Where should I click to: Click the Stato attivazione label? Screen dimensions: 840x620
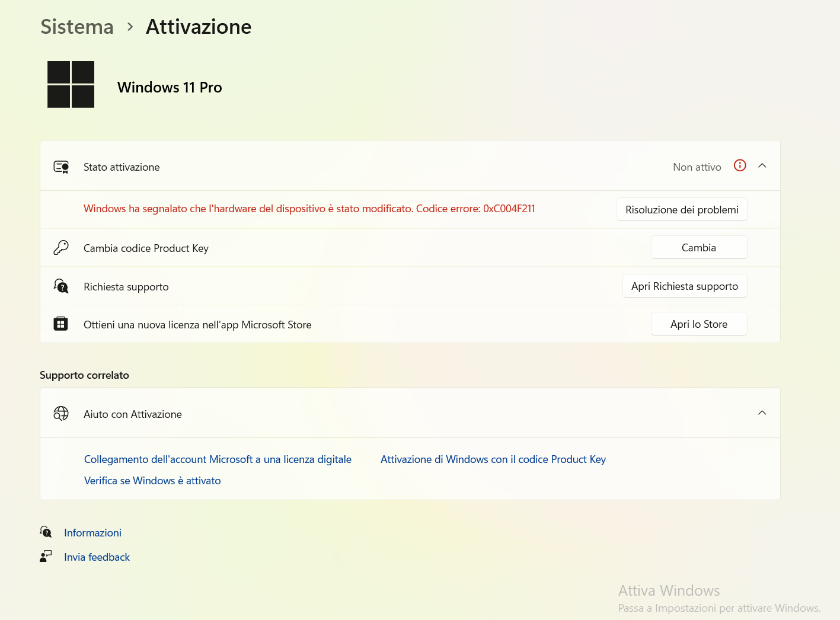[x=122, y=167]
